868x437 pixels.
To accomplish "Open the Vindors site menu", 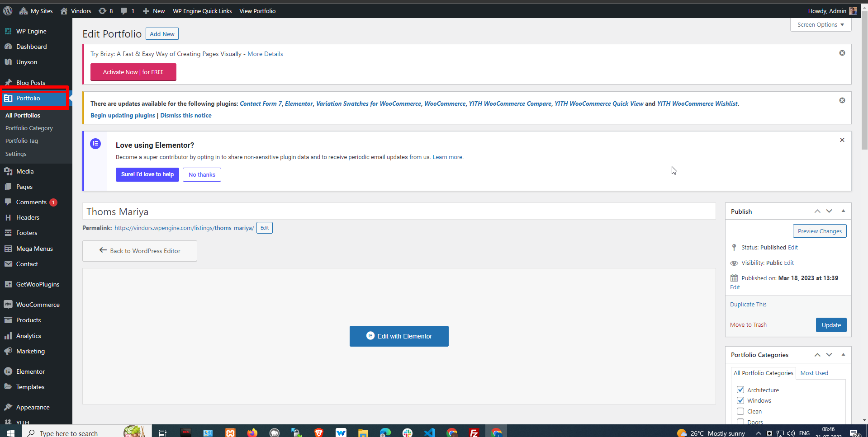I will click(x=76, y=11).
